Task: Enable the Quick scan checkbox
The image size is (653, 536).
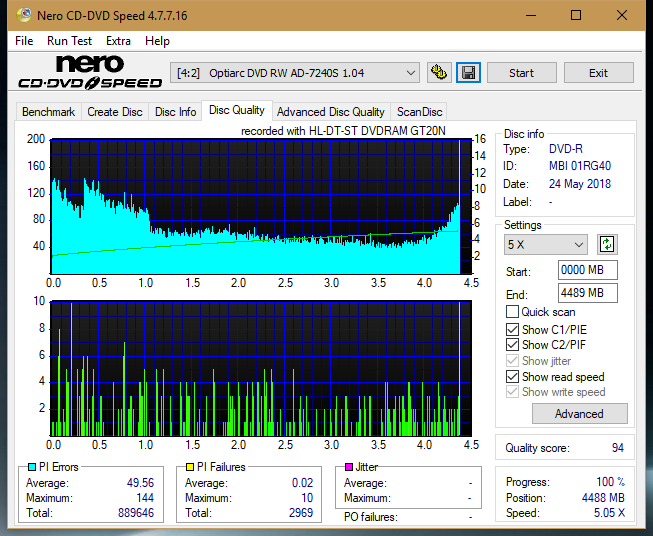Action: (512, 312)
